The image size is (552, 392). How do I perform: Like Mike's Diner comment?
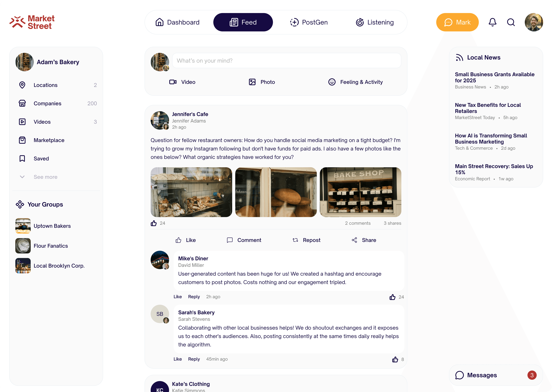pyautogui.click(x=178, y=297)
